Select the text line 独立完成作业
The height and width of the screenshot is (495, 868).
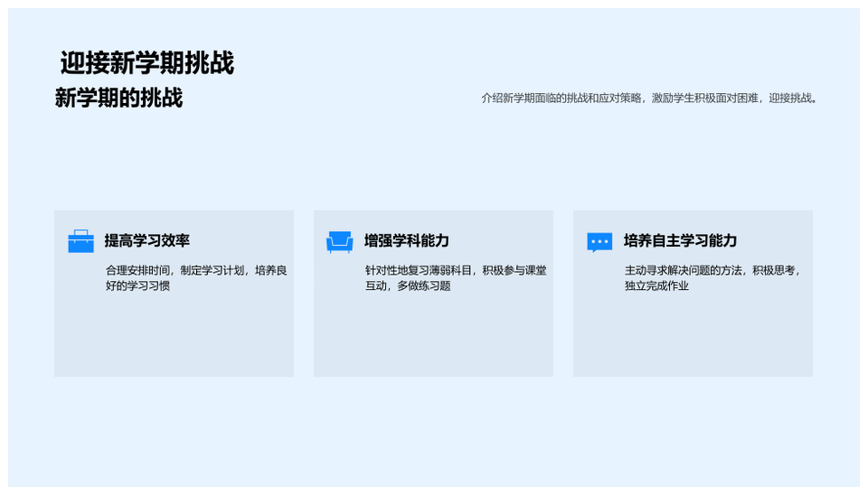pos(656,286)
